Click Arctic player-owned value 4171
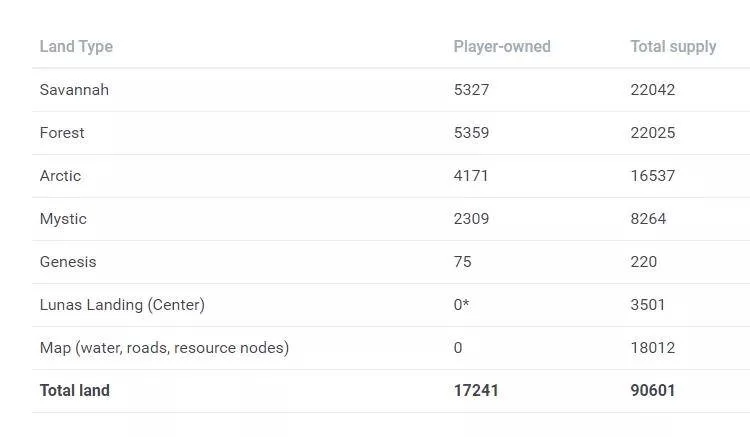This screenshot has height=437, width=750. pos(471,176)
